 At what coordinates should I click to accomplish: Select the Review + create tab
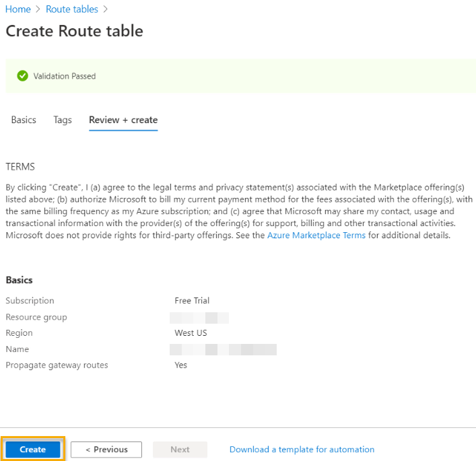click(123, 120)
